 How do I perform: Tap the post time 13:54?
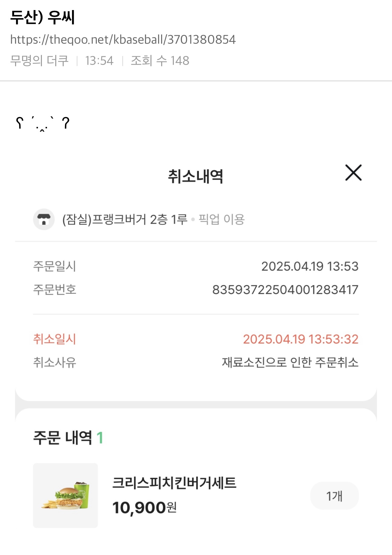[99, 61]
